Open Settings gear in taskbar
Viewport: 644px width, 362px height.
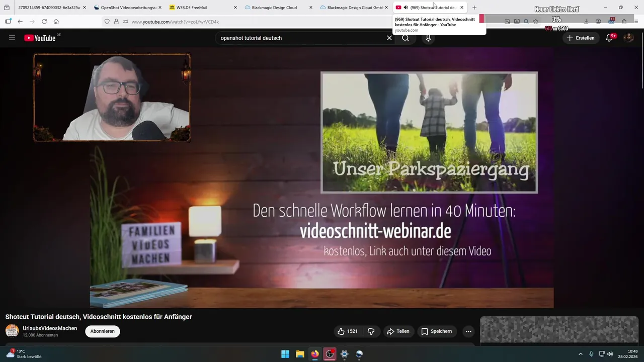coord(344,354)
